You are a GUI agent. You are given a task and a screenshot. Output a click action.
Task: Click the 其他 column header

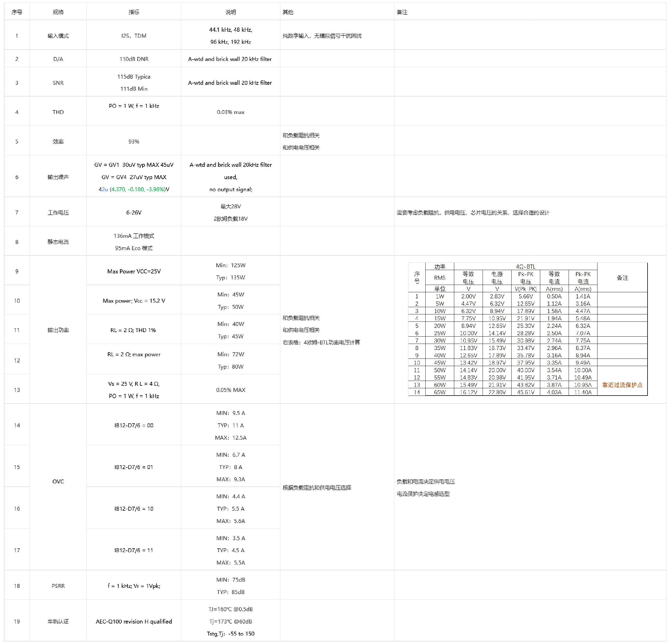pos(288,12)
